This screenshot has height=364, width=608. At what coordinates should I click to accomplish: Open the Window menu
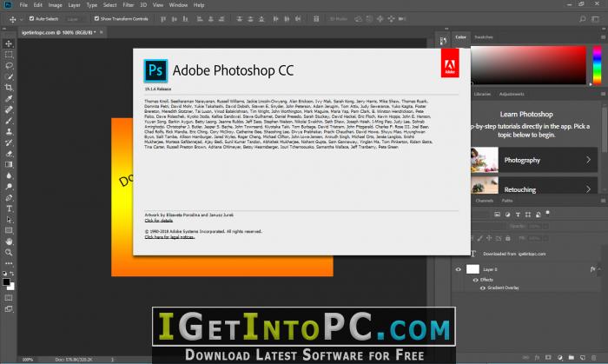178,5
